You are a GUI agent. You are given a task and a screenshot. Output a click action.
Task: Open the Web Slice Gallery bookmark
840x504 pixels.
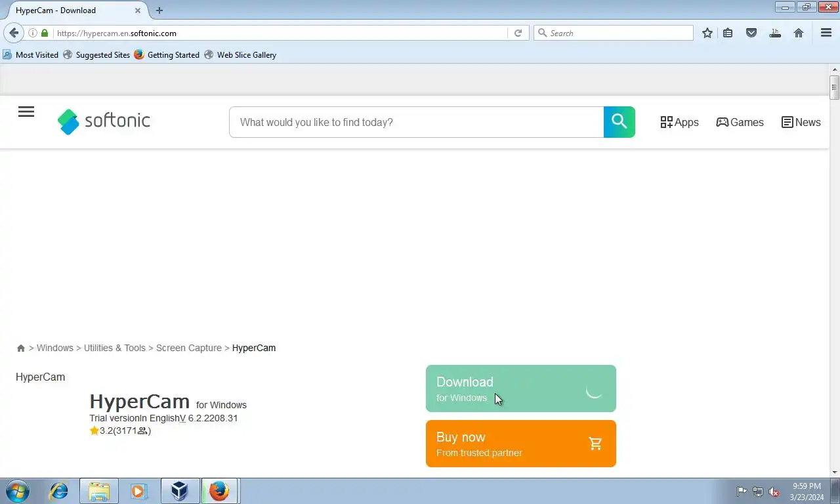(x=240, y=55)
